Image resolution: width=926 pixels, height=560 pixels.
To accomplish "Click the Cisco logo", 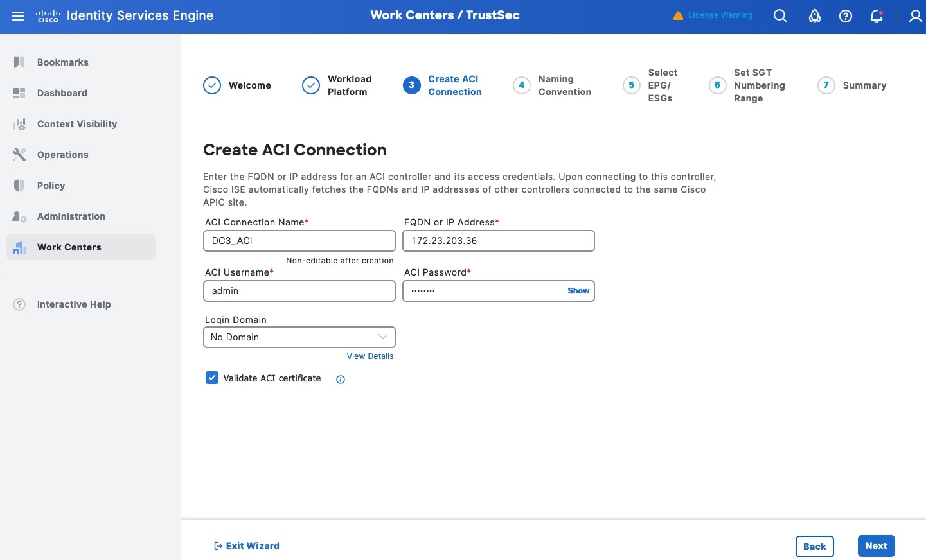I will 48,16.
